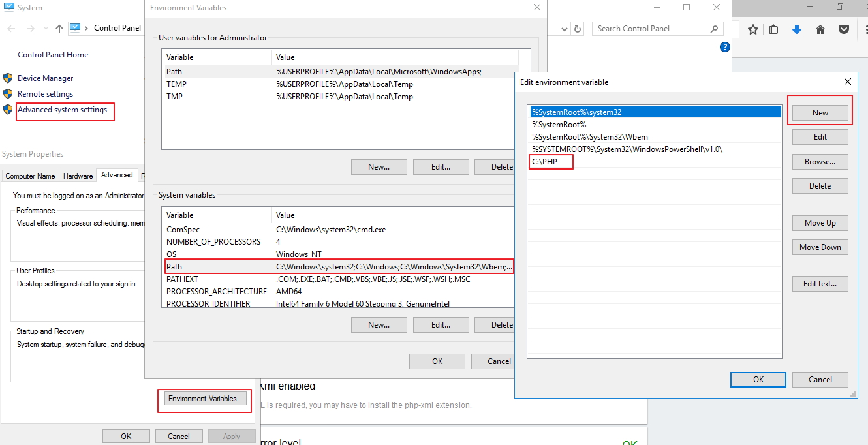The height and width of the screenshot is (445, 868).
Task: Click Delete in Edit environment variable dialog
Action: tap(820, 186)
